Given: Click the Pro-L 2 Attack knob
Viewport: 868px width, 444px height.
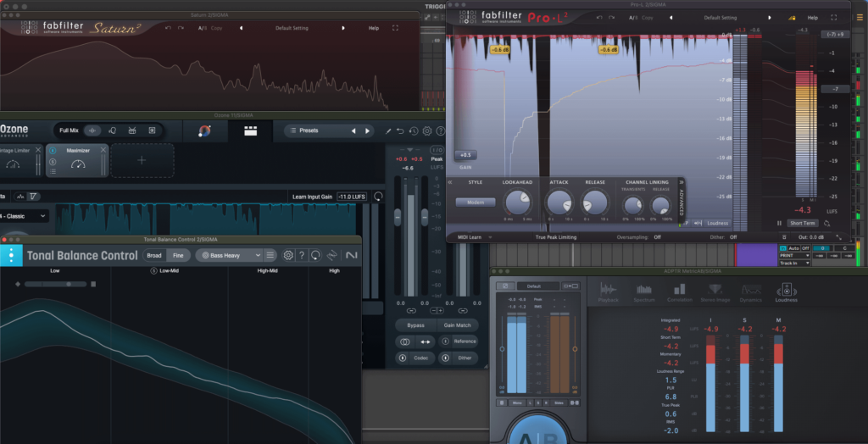Looking at the screenshot, I should [x=559, y=203].
